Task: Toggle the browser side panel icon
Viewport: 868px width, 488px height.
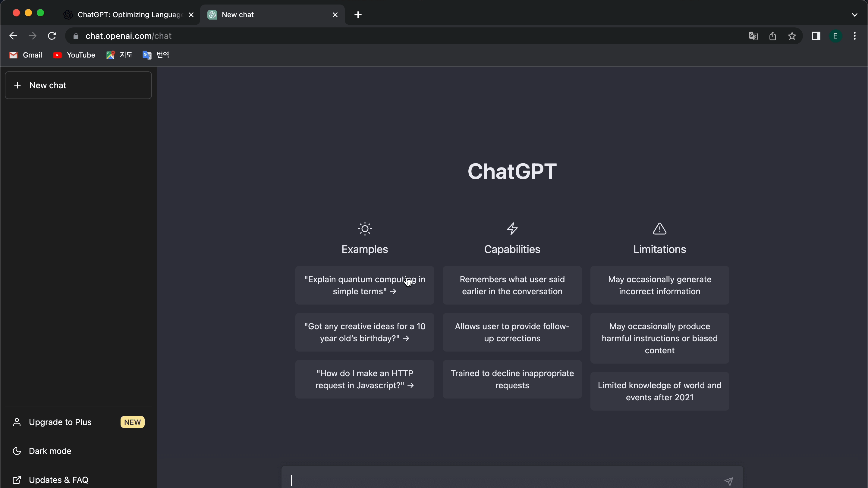Action: click(816, 36)
